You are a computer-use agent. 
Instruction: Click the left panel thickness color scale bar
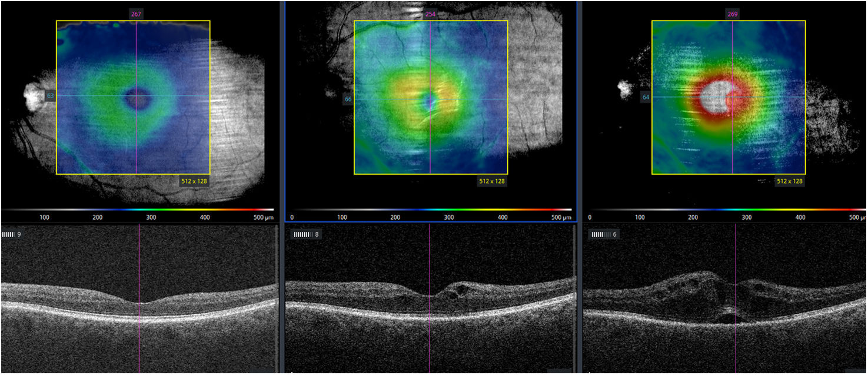tap(138, 210)
